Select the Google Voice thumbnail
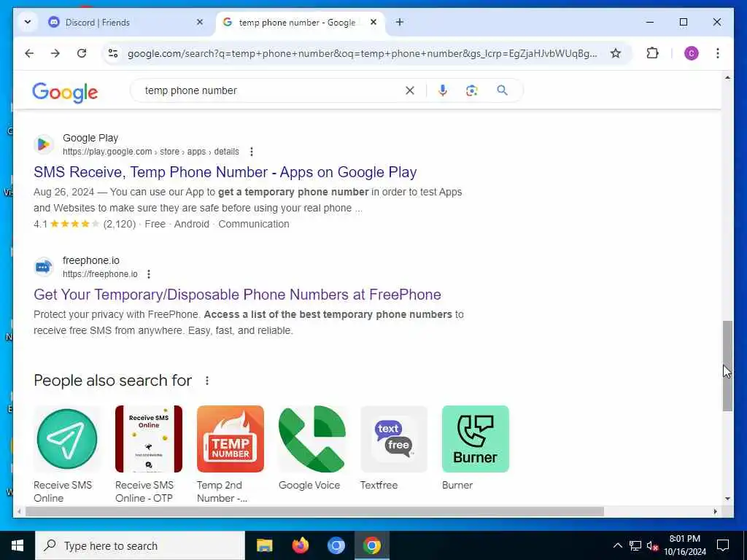This screenshot has width=747, height=560. coord(312,439)
